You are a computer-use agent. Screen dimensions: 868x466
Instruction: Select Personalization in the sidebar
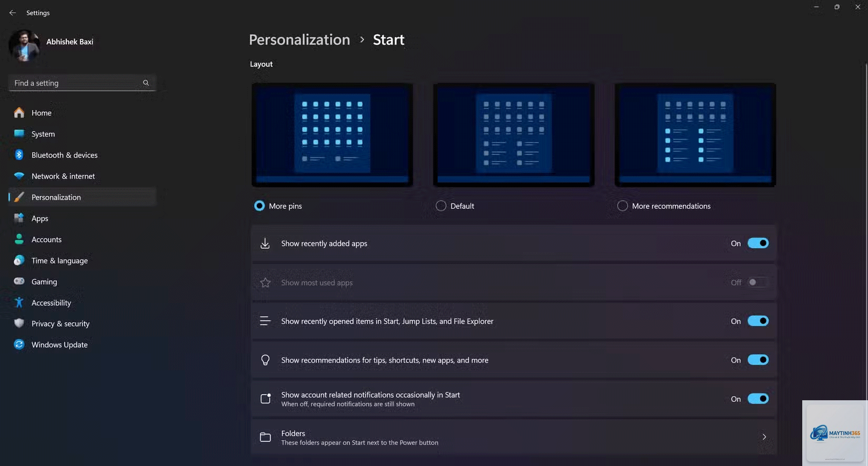pos(83,197)
